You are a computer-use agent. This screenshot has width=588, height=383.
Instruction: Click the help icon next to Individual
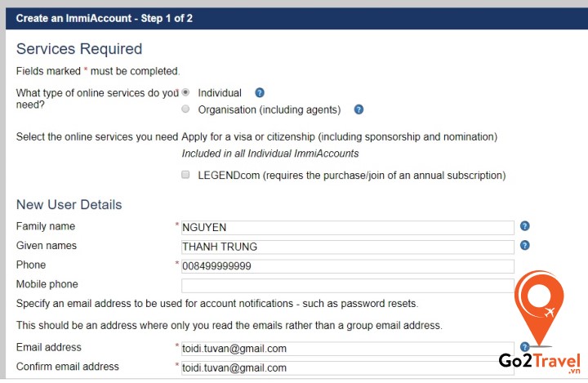click(260, 93)
